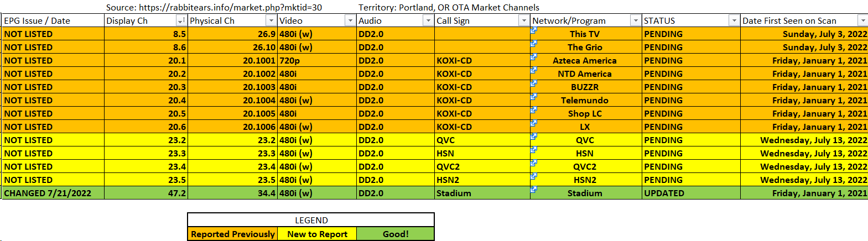Select display channel 23.2 cell

coord(146,140)
